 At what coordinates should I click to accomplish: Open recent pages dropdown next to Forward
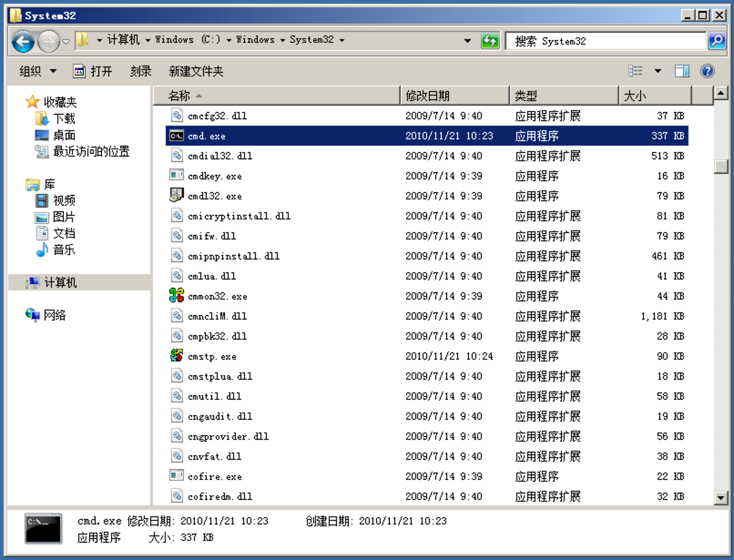click(66, 41)
